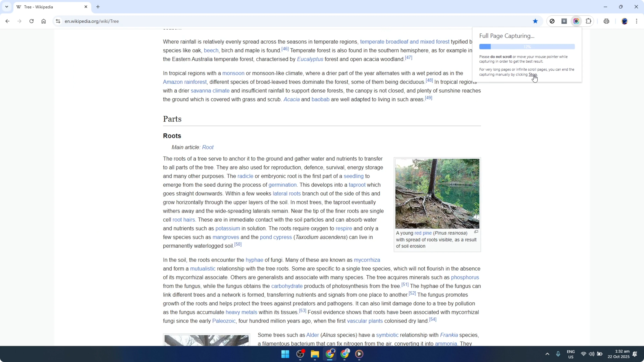Open the Eucalyptus Wikipedia link
644x362 pixels.
coord(310,59)
